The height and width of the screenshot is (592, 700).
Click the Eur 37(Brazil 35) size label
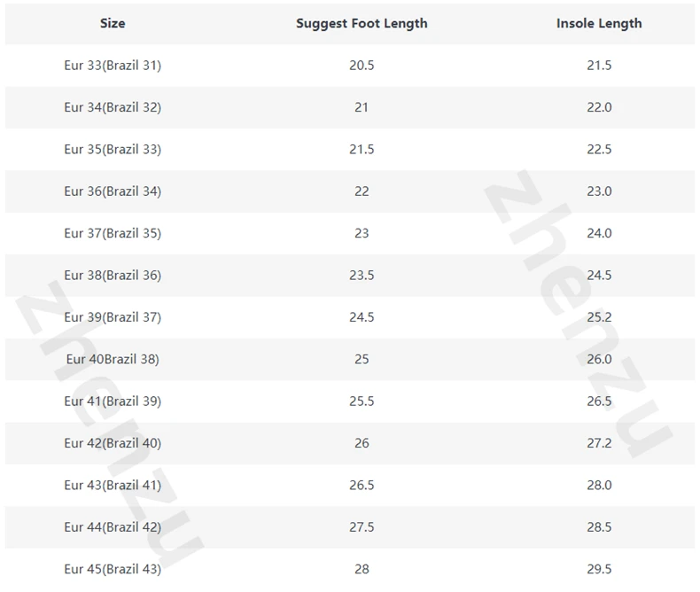[113, 233]
